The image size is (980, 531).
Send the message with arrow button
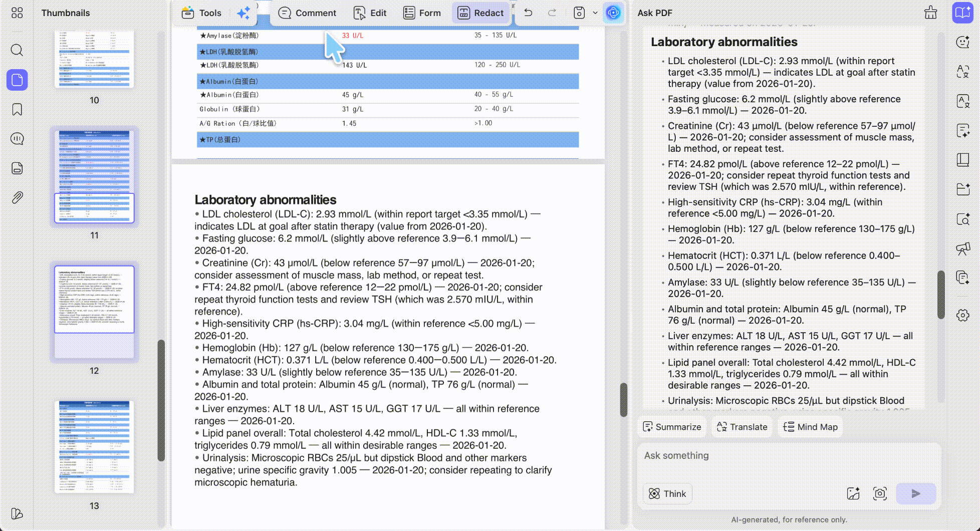tap(915, 493)
